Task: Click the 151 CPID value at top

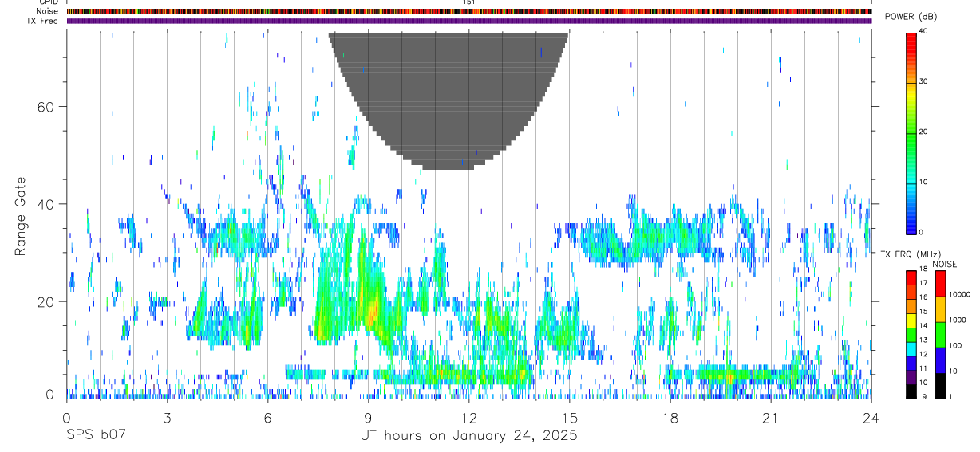Action: (469, 2)
